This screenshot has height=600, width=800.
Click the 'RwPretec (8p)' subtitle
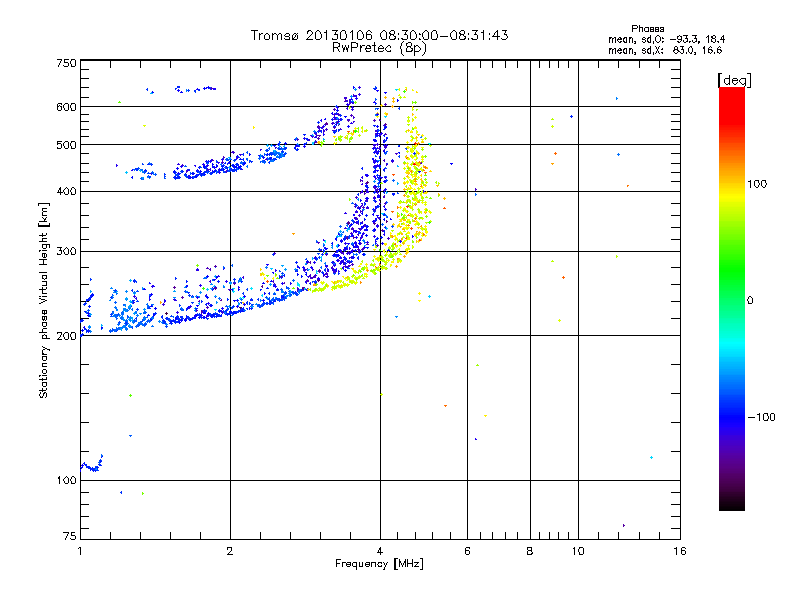(x=379, y=48)
